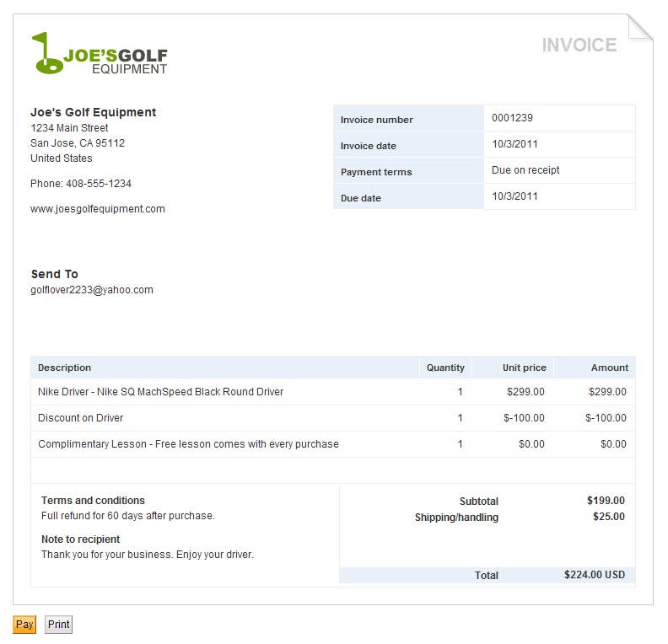The image size is (668, 644).
Task: Click the INVOICE heading text
Action: (x=579, y=45)
